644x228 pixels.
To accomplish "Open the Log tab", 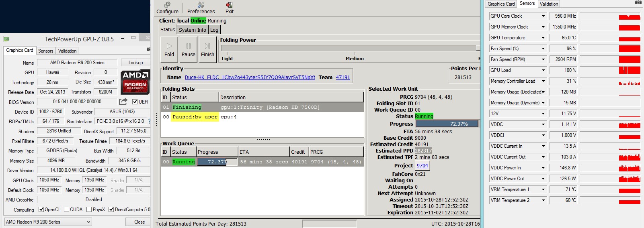I will [214, 30].
